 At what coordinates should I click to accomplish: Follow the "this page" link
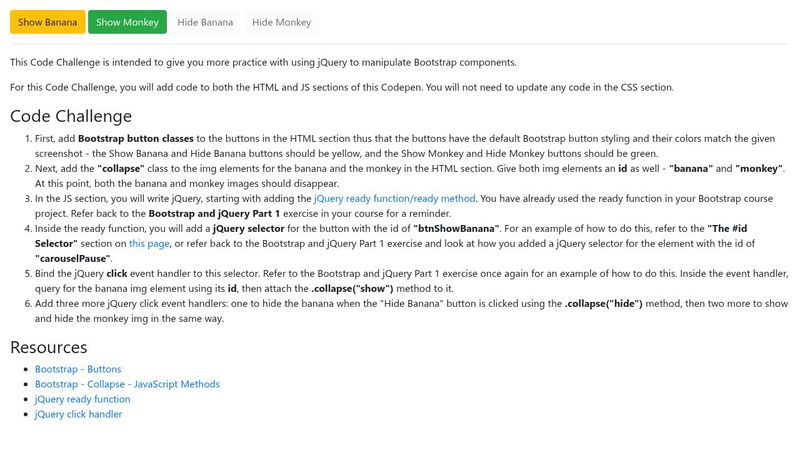click(150, 243)
